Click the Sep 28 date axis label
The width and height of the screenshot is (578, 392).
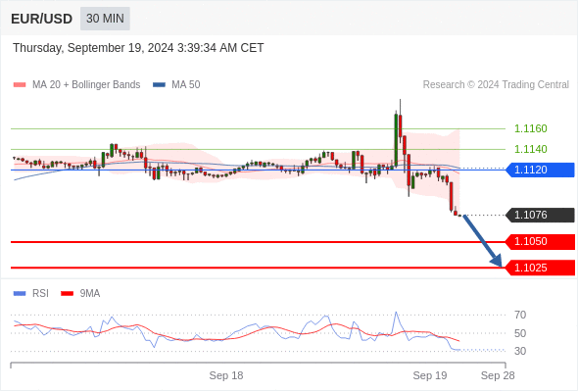click(x=498, y=375)
